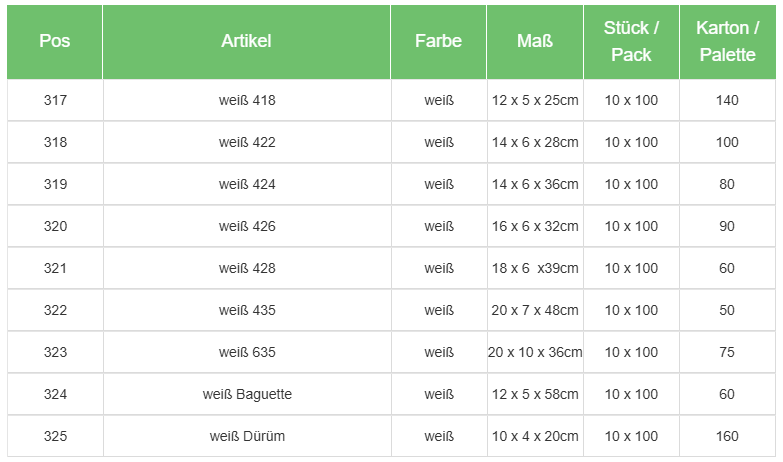Click the Stück / Pack header
Screen dimensions: 783x462
click(x=631, y=41)
